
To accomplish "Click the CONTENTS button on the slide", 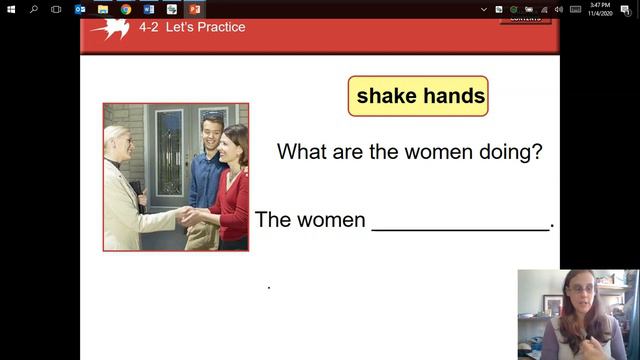I will (525, 20).
